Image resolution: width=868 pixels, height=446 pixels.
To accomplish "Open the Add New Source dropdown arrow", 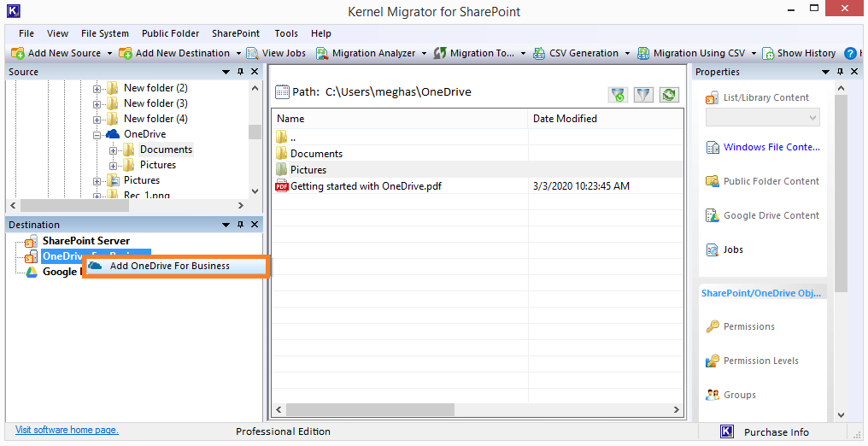I will [109, 53].
